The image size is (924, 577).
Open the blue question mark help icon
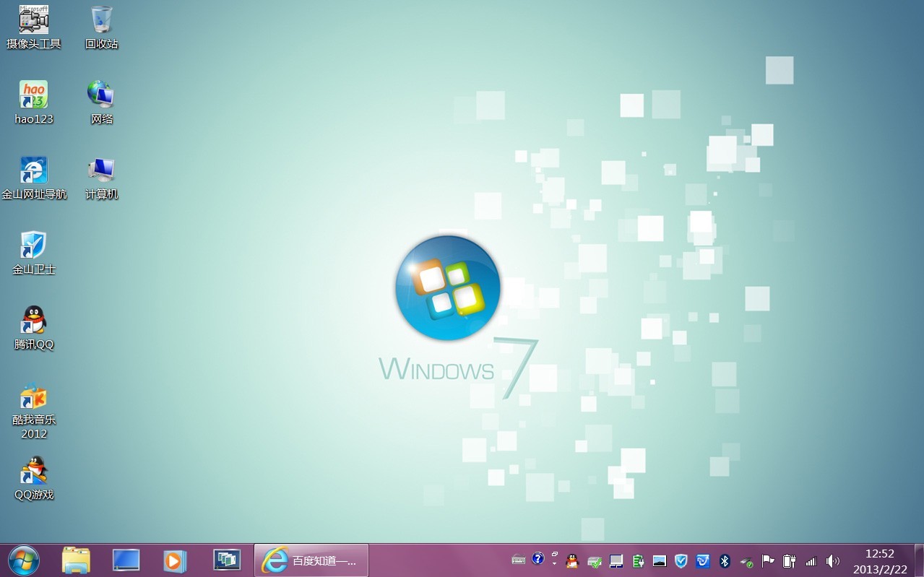coord(537,559)
